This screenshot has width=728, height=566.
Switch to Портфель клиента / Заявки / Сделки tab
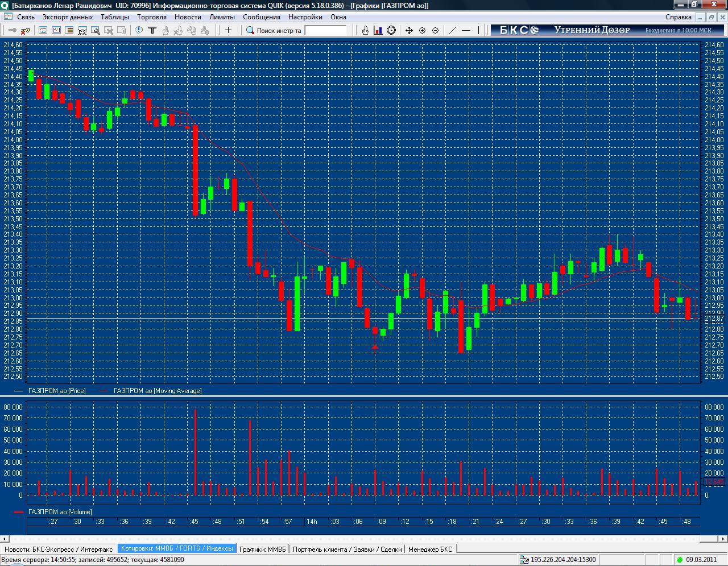tap(348, 549)
